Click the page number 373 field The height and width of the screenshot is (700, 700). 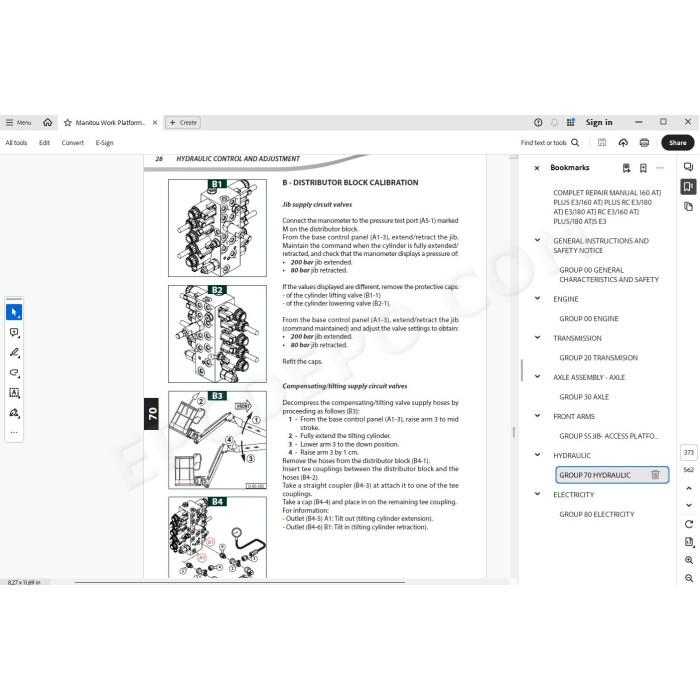point(688,453)
